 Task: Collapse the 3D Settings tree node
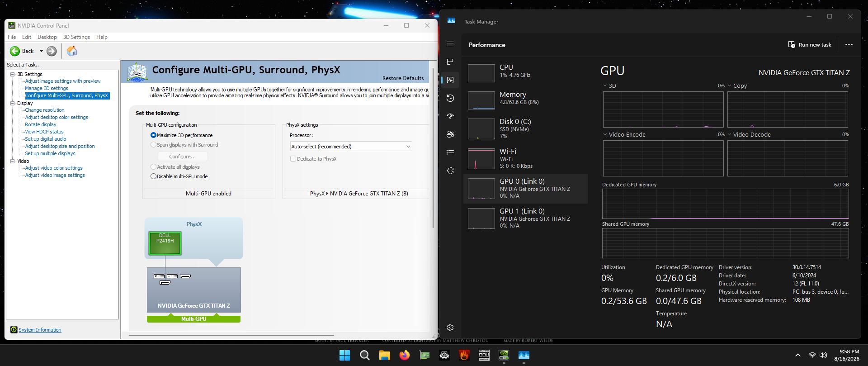[13, 74]
